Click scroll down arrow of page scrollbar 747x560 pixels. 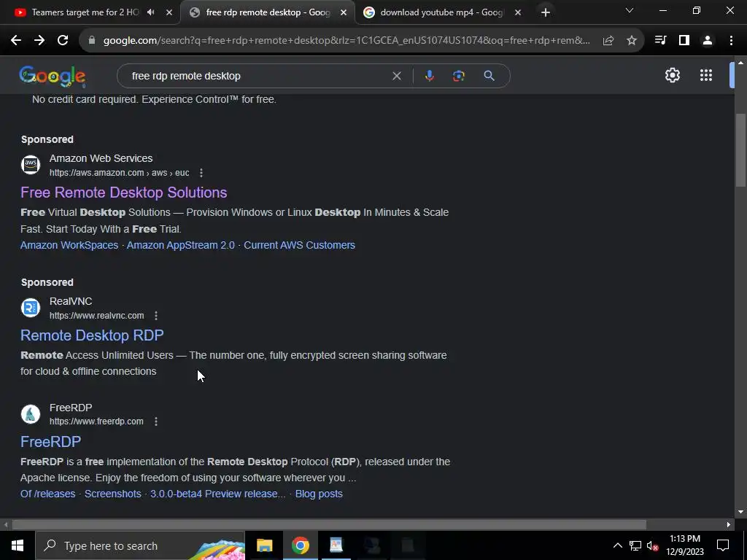[740, 512]
